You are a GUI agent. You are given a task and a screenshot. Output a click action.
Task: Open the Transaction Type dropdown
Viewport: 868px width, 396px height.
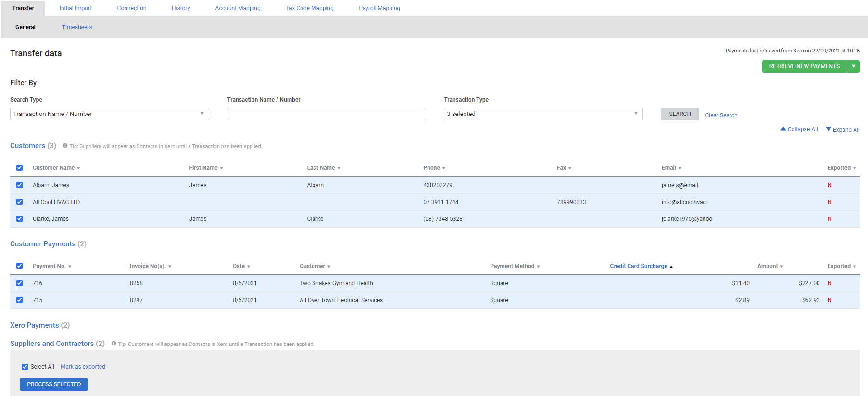pos(543,114)
